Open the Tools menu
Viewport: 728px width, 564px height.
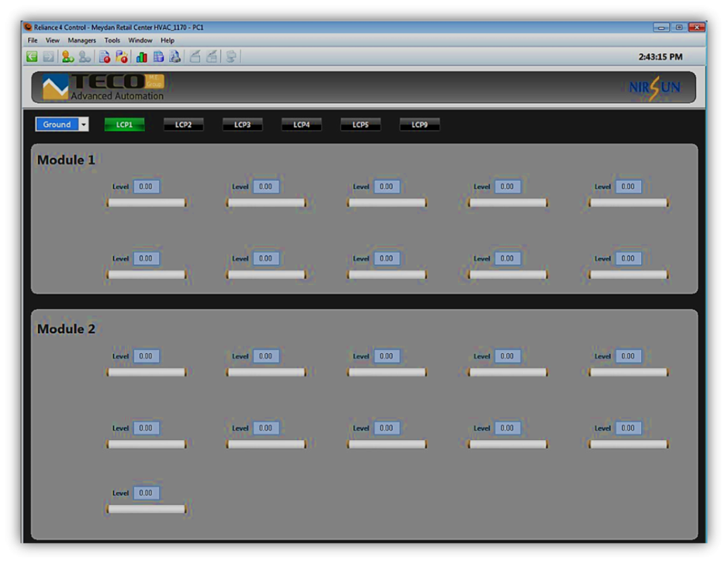click(x=112, y=40)
